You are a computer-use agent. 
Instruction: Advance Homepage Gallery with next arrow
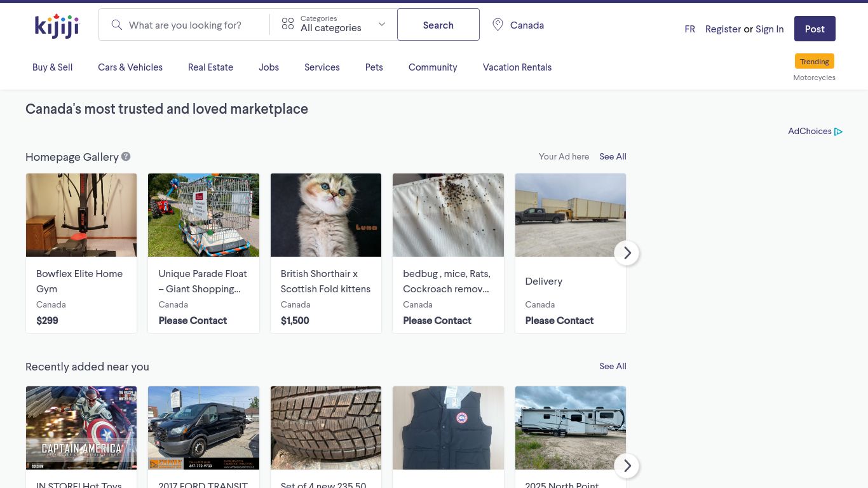click(x=627, y=253)
